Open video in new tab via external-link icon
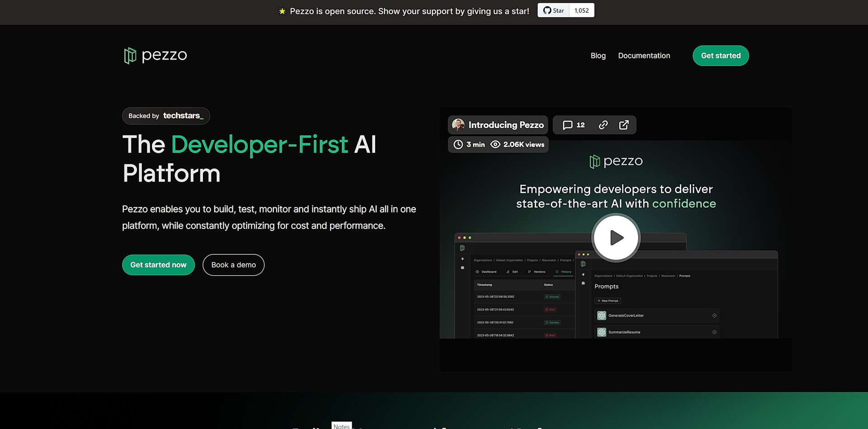 pos(624,125)
